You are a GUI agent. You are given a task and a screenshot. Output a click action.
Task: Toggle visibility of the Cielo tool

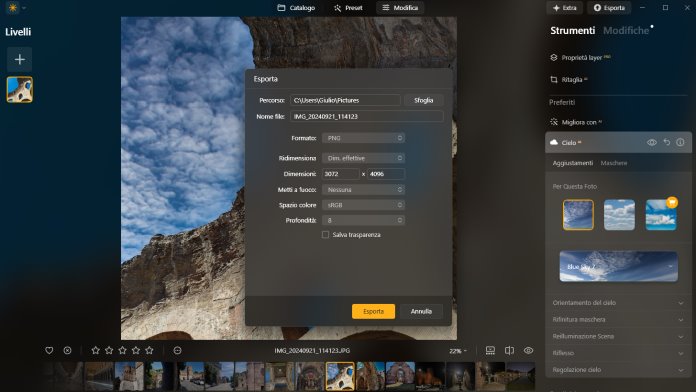(x=652, y=143)
